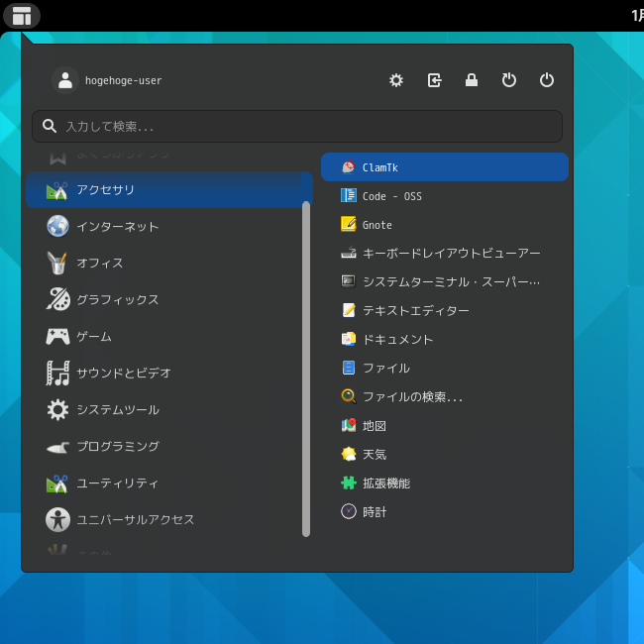644x644 pixels.
Task: Open the 拡張機能 app
Action: pos(445,483)
